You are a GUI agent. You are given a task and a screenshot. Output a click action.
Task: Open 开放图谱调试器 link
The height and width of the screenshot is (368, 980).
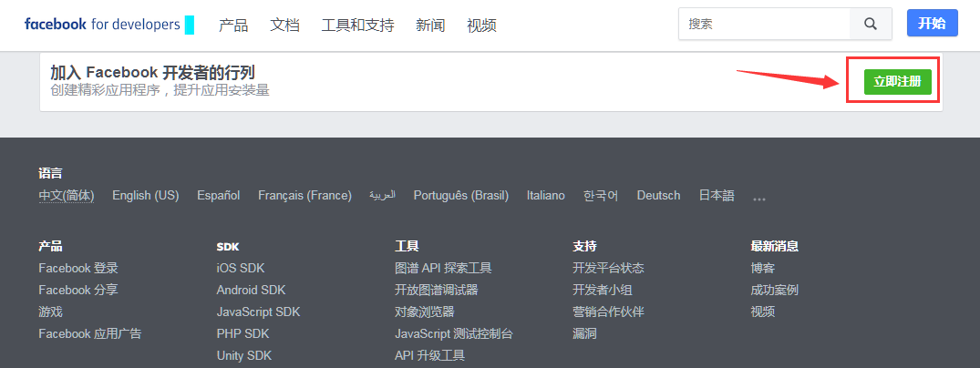[437, 290]
